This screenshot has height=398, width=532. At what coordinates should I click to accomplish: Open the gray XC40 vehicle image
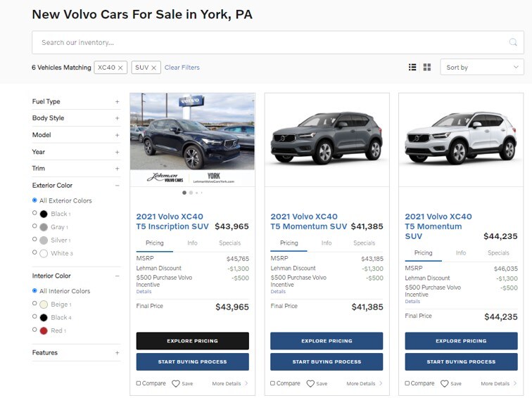327,139
